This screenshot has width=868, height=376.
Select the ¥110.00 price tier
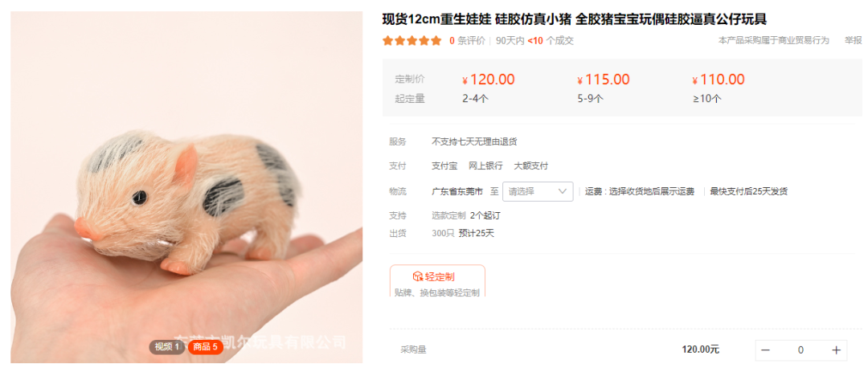click(x=719, y=80)
